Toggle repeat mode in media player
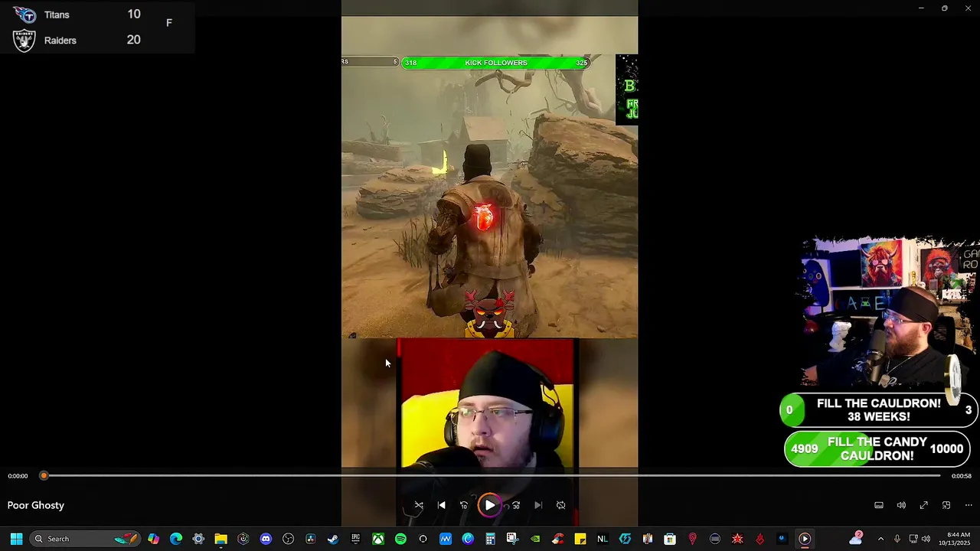The image size is (980, 551). (x=561, y=505)
